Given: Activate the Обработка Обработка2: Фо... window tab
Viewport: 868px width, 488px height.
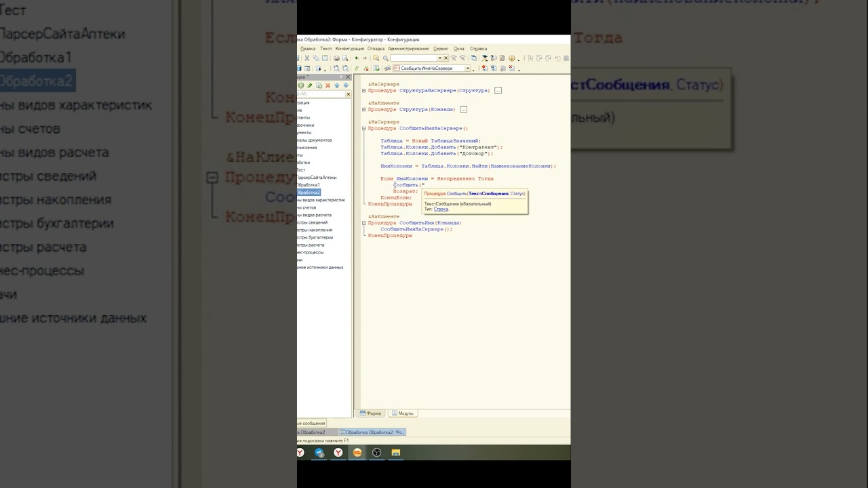Looking at the screenshot, I should (372, 432).
